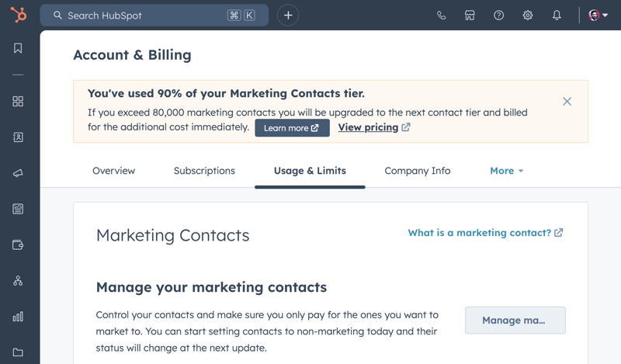Expand the More tab dropdown

507,171
